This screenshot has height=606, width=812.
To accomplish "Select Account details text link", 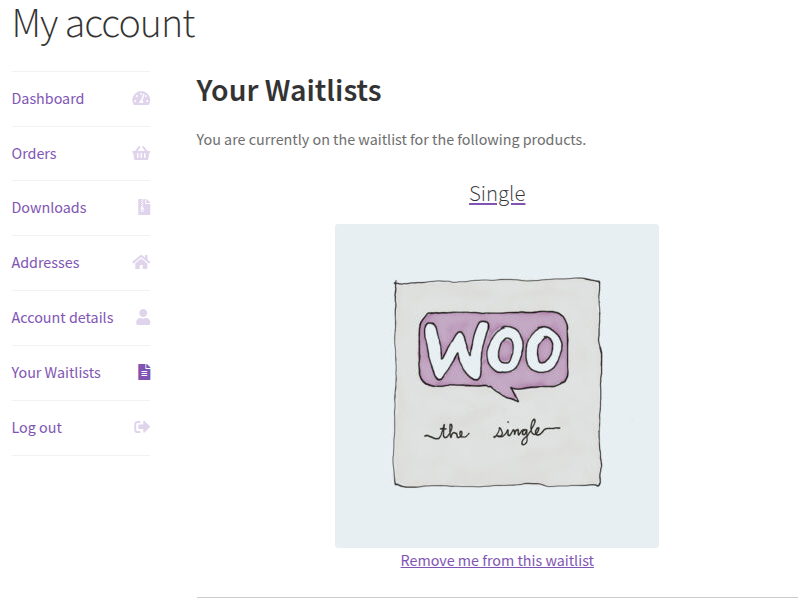I will click(x=62, y=318).
